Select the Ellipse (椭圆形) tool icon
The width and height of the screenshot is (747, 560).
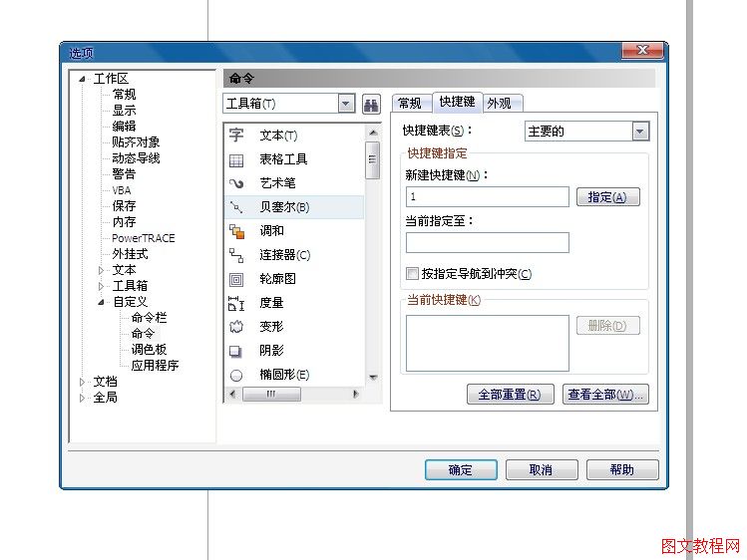236,375
